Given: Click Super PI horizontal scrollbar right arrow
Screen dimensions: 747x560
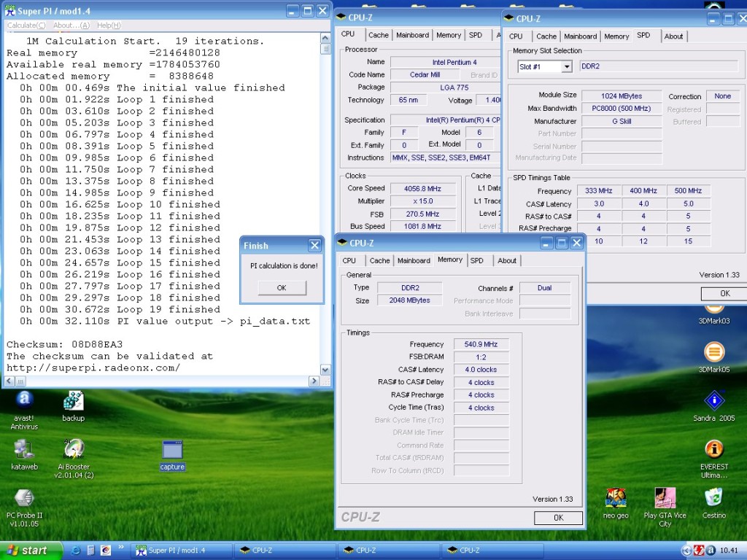Looking at the screenshot, I should tap(314, 381).
